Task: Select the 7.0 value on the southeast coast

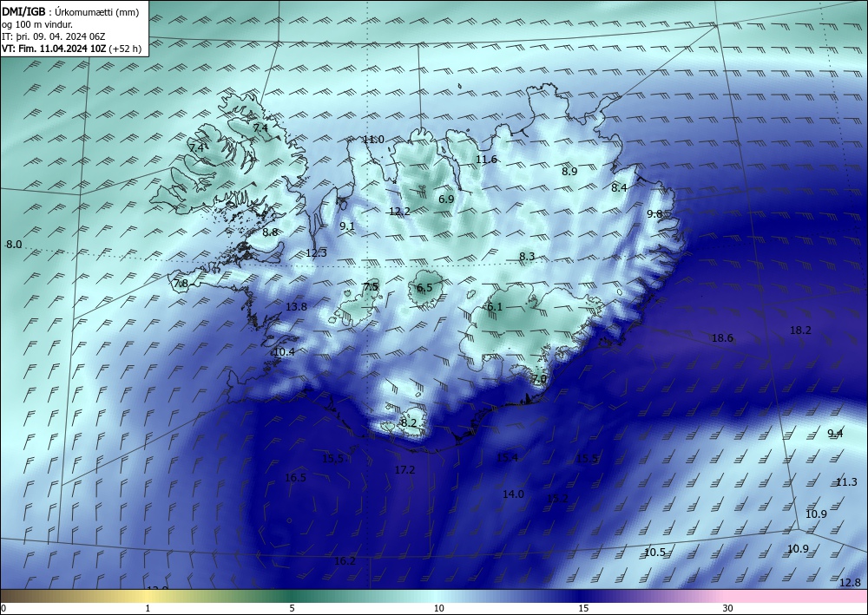Action: click(539, 379)
